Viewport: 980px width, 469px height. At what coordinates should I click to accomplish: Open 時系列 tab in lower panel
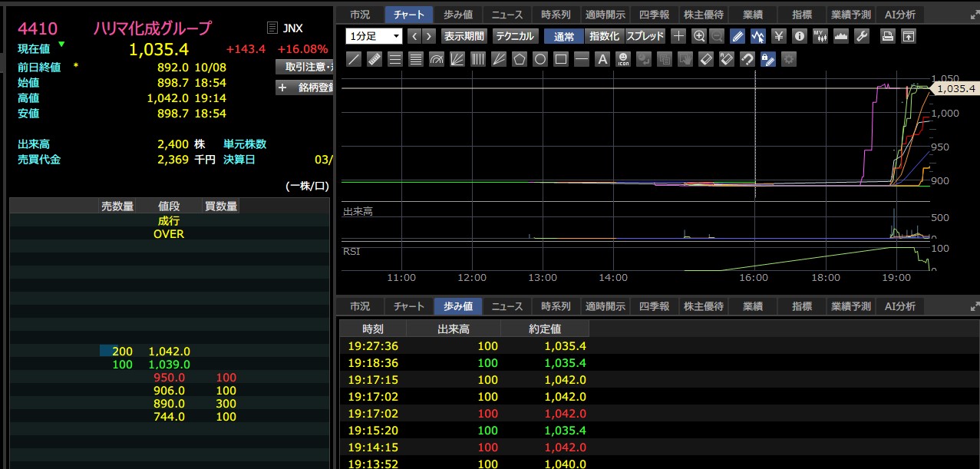coord(556,306)
